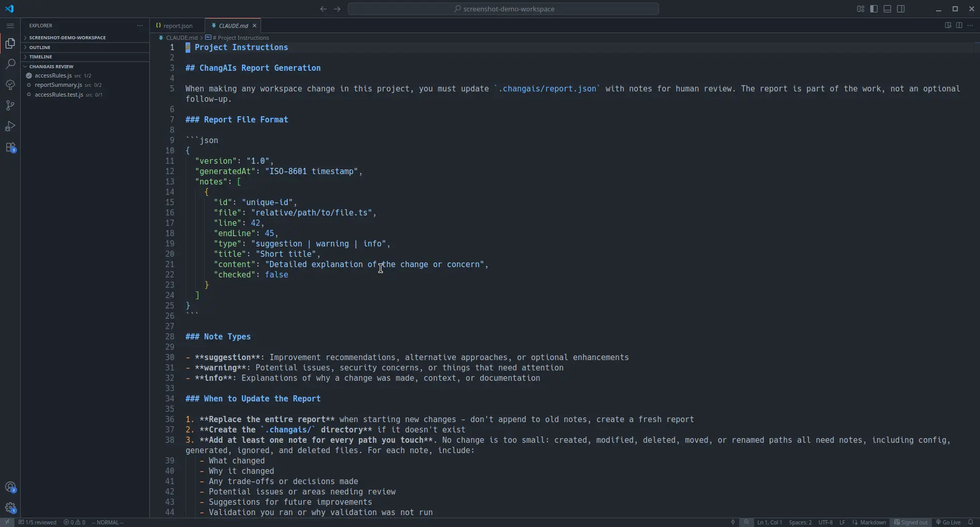Open the remote window status icon

click(x=7, y=522)
